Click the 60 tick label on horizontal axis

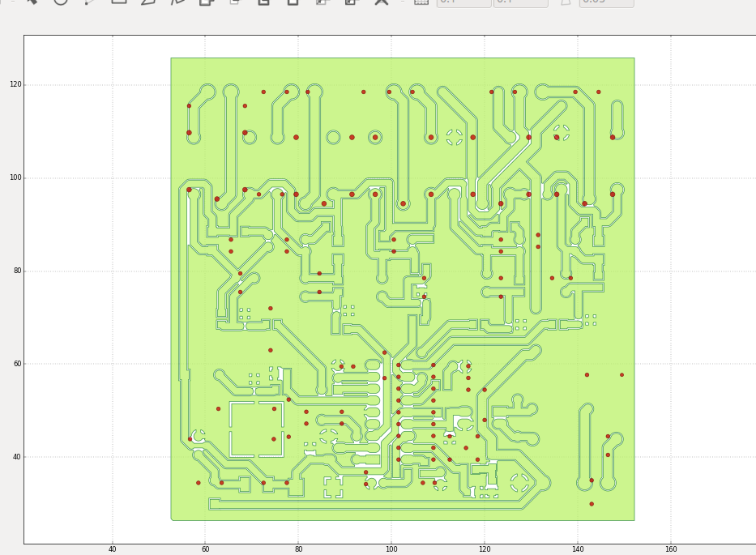(205, 549)
